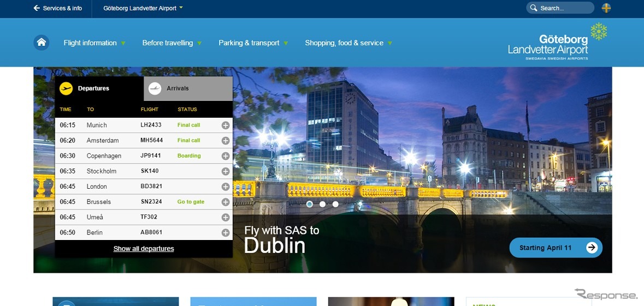
Task: Click the Fly with SAS to Dublin headline
Action: click(x=282, y=240)
